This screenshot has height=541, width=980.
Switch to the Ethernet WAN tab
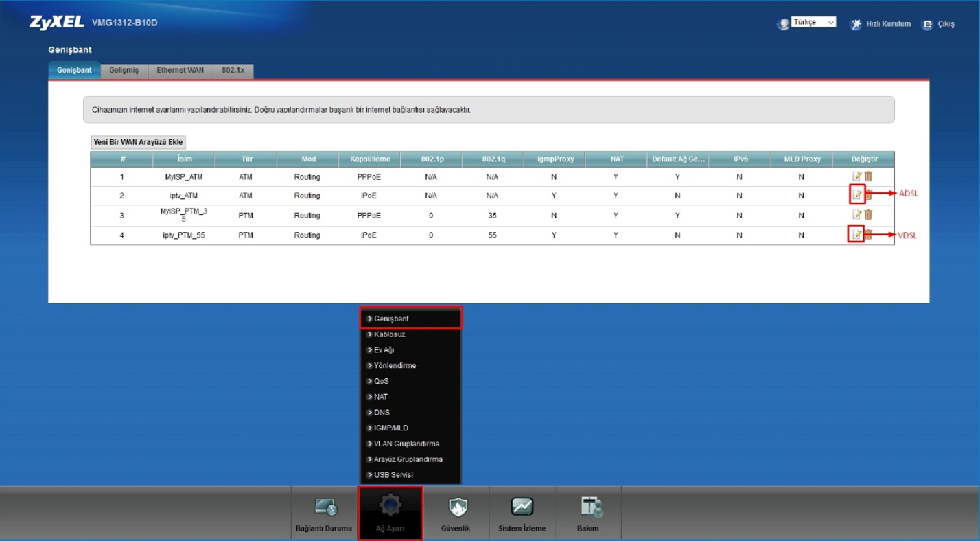tap(180, 70)
